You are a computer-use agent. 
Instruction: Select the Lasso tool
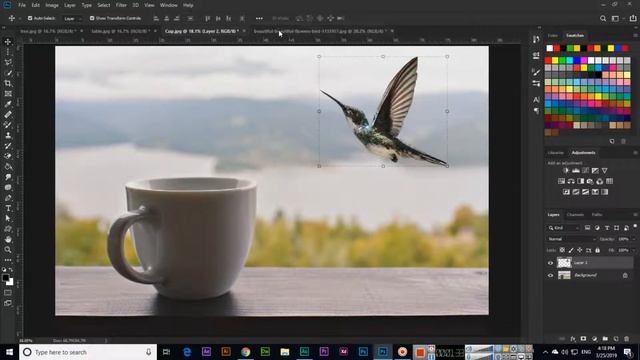(8, 62)
